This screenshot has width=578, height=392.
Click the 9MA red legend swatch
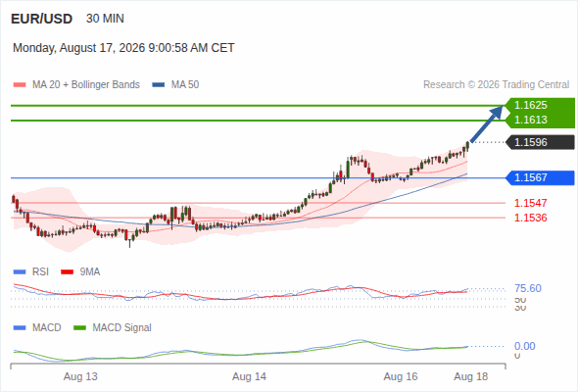click(x=67, y=272)
